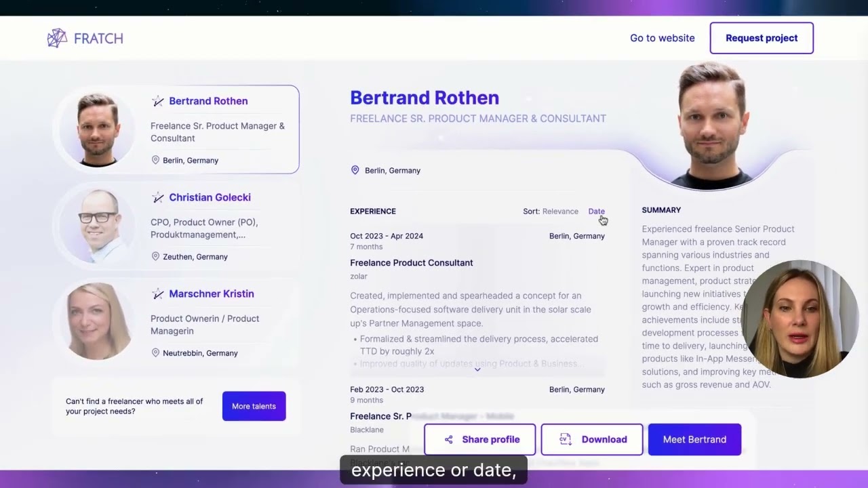The height and width of the screenshot is (488, 868).
Task: Expand the Freelance Product Consultant description
Action: click(477, 369)
